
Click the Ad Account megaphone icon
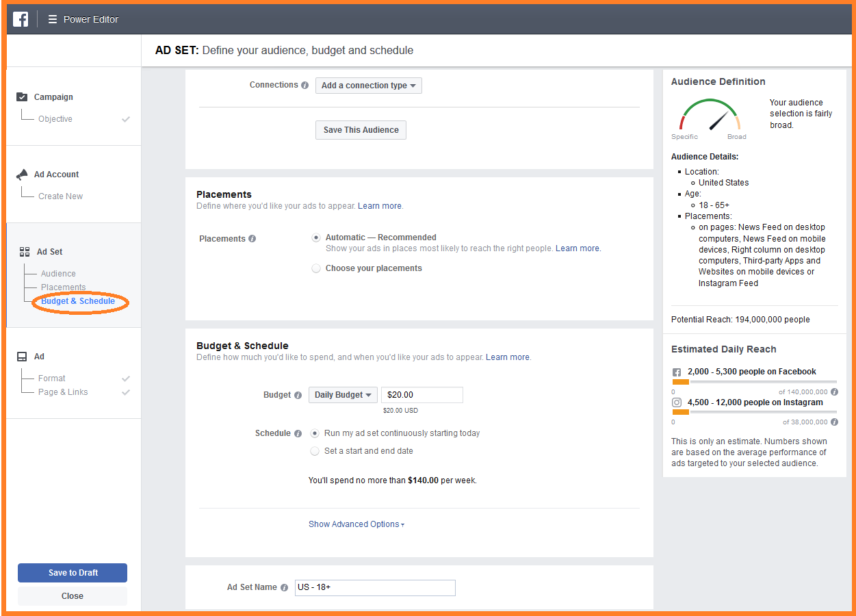[x=22, y=175]
